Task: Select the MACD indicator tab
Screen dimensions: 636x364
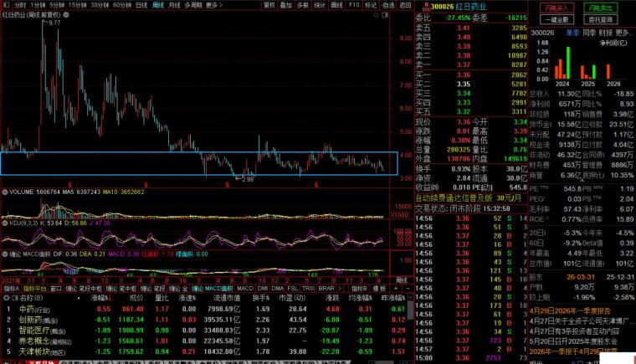Action: point(245,289)
